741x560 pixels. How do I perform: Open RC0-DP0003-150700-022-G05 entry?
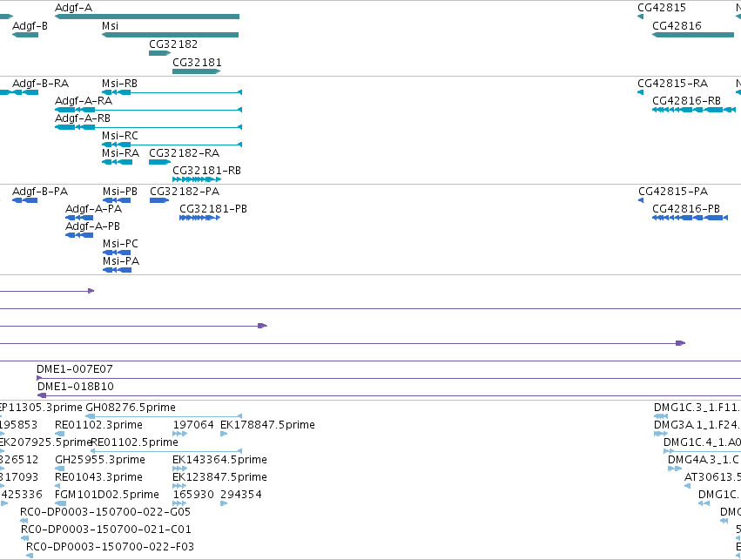[x=105, y=512]
